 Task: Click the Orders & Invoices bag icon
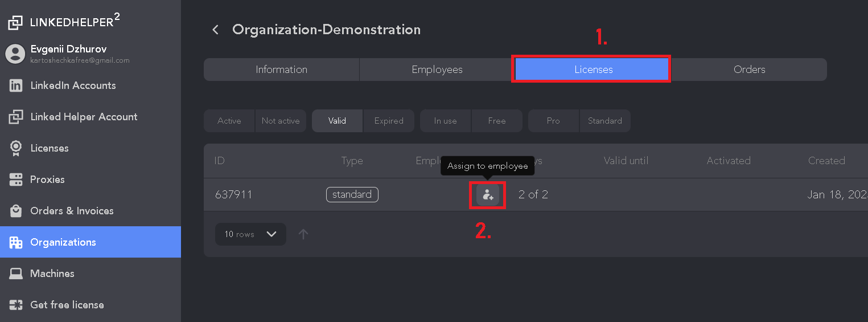click(16, 211)
